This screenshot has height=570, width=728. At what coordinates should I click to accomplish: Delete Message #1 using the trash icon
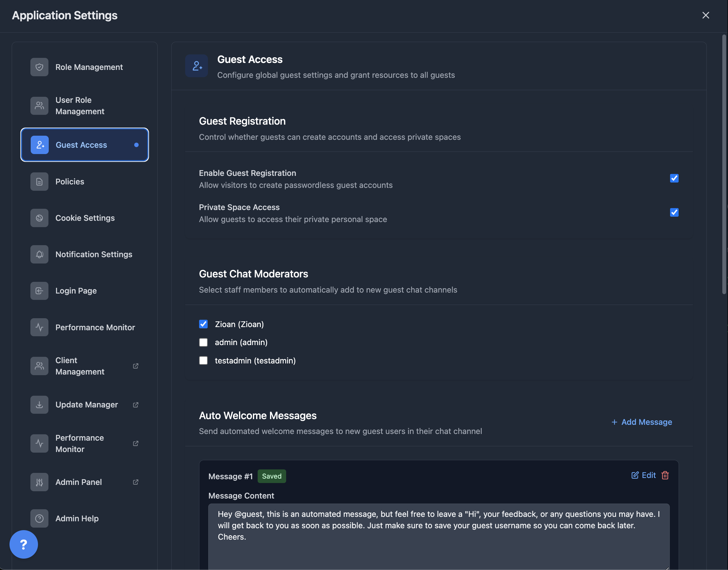(665, 475)
